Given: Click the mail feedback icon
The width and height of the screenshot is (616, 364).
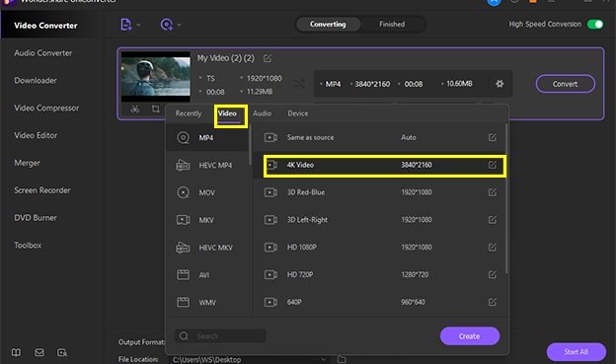Looking at the screenshot, I should [x=39, y=352].
